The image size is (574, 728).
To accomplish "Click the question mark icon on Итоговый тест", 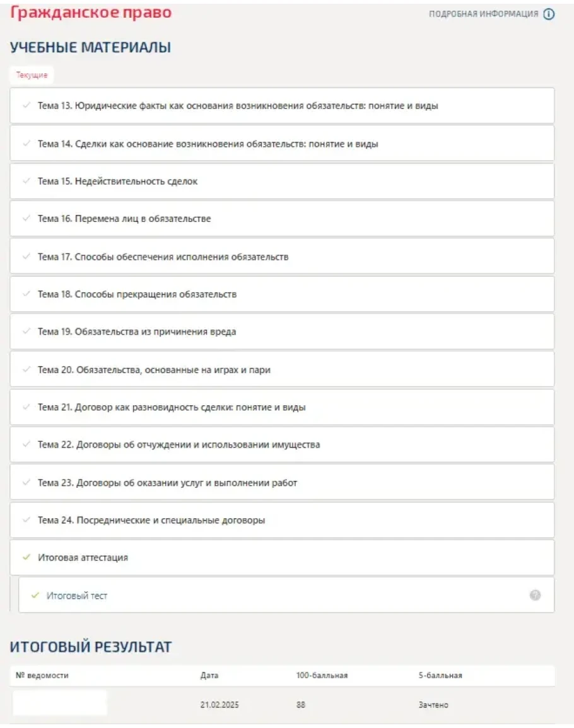I will pyautogui.click(x=535, y=595).
